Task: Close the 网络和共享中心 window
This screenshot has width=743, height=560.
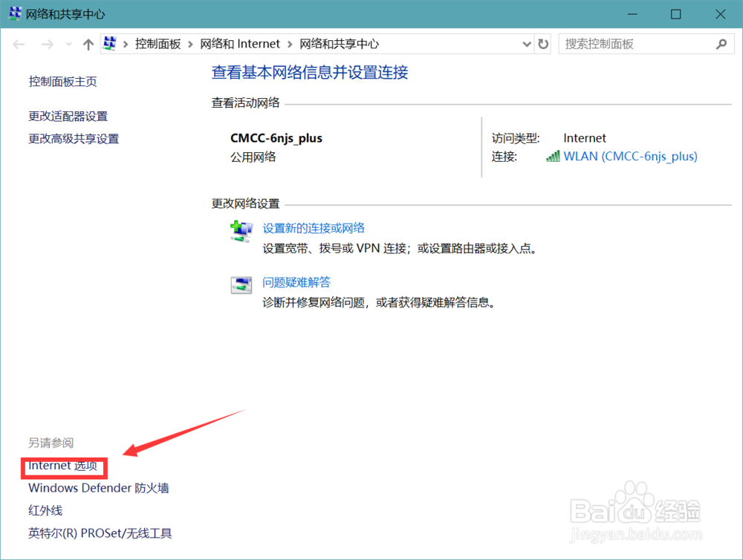Action: (720, 14)
